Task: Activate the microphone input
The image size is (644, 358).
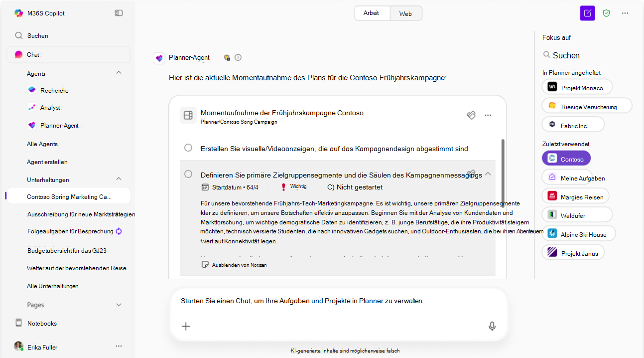Action: click(x=492, y=326)
